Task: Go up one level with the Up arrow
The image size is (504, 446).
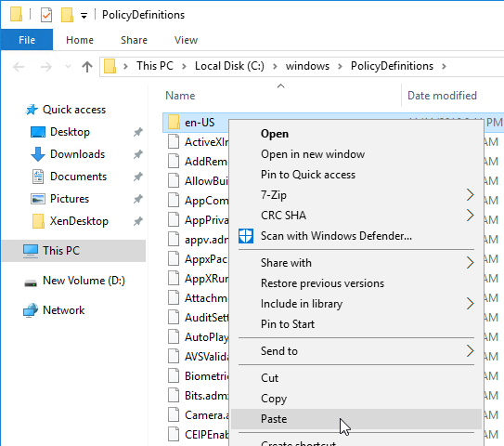Action: click(87, 67)
